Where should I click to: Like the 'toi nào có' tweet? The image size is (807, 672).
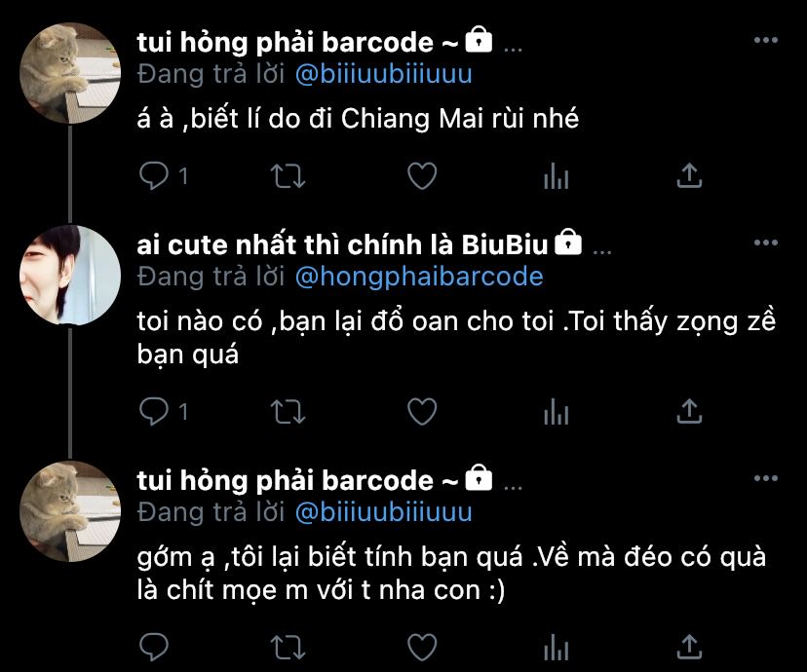[x=422, y=411]
